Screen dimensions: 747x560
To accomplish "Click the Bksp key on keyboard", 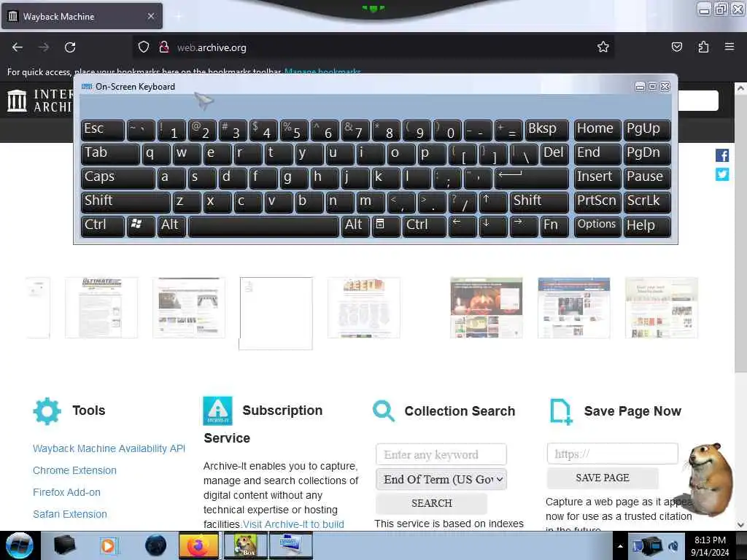I will (546, 130).
